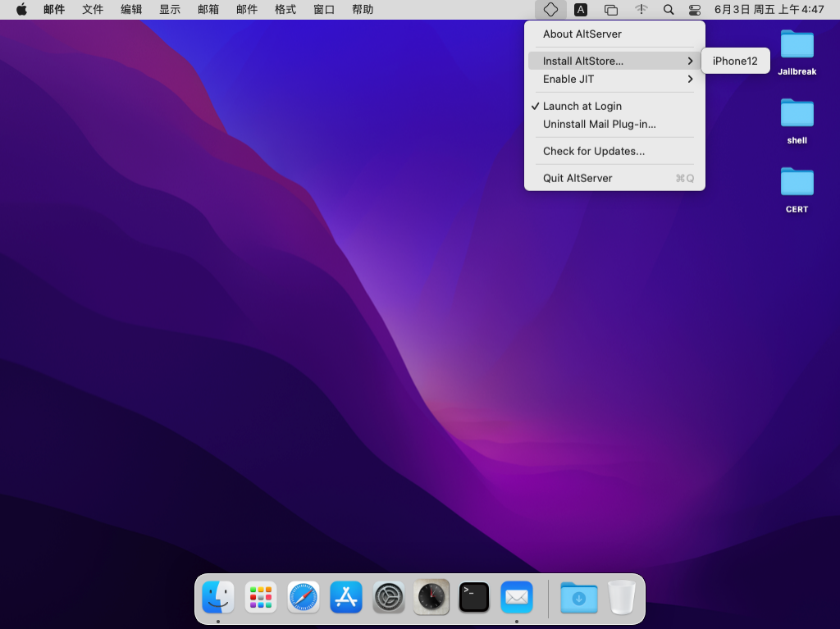840x629 pixels.
Task: Click the date and time in menu bar
Action: click(769, 10)
